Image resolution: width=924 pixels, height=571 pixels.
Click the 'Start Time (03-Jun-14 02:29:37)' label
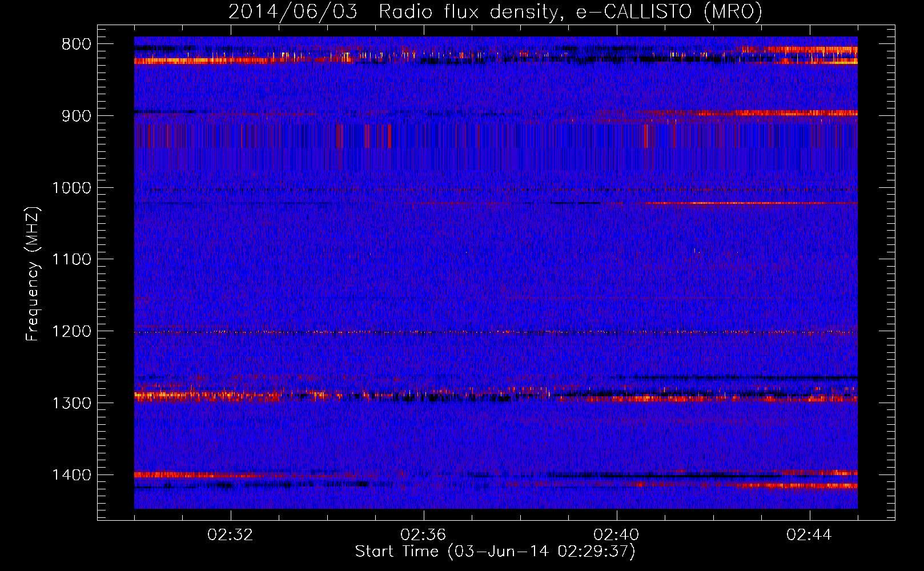[495, 552]
